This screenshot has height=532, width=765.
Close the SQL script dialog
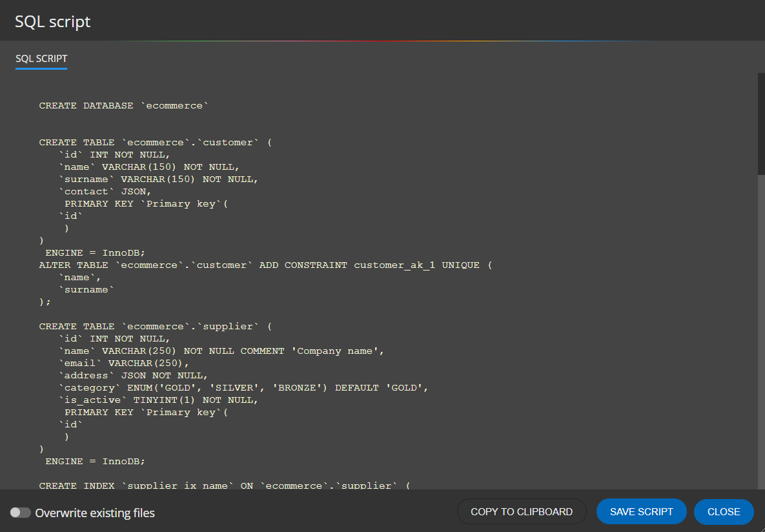point(724,511)
